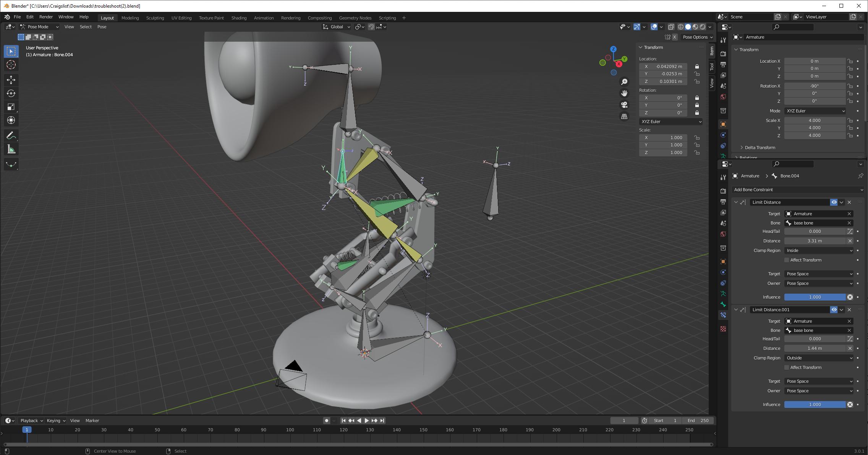Open the Render Properties tab

point(723,54)
